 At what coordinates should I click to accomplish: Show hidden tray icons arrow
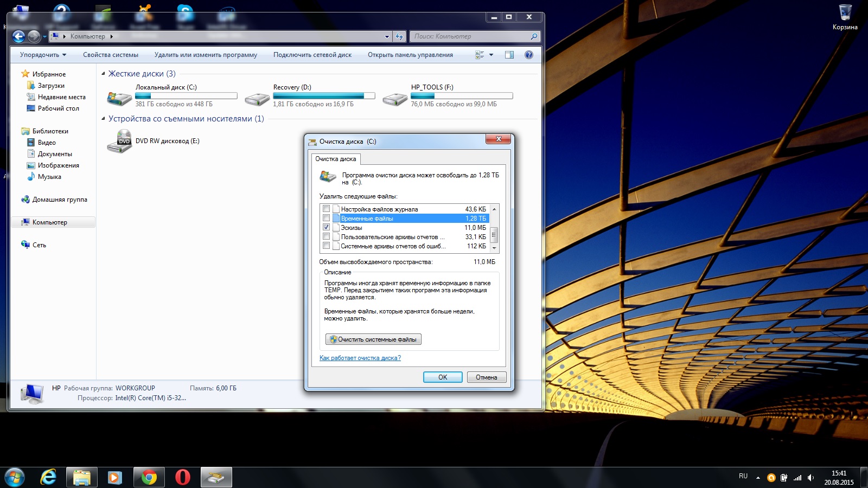pos(758,478)
